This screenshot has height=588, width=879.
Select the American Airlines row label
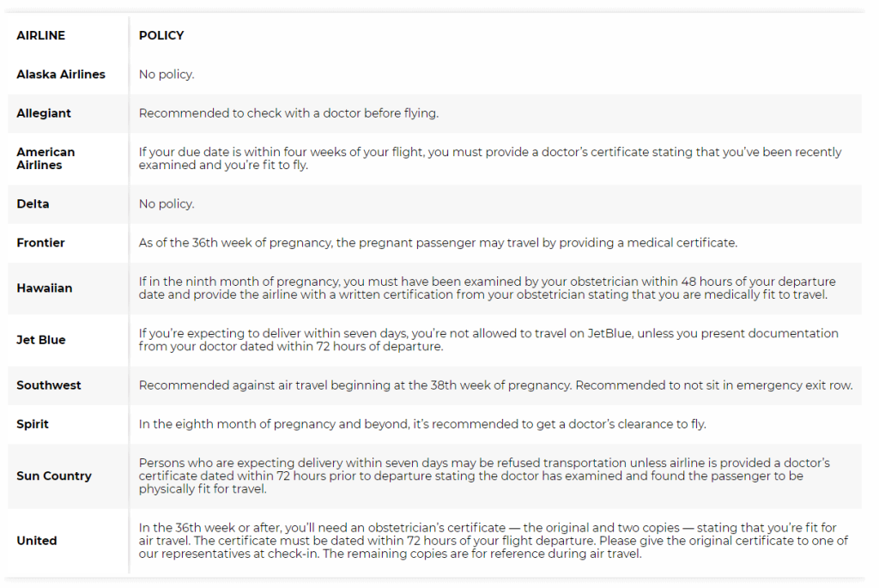pos(45,159)
